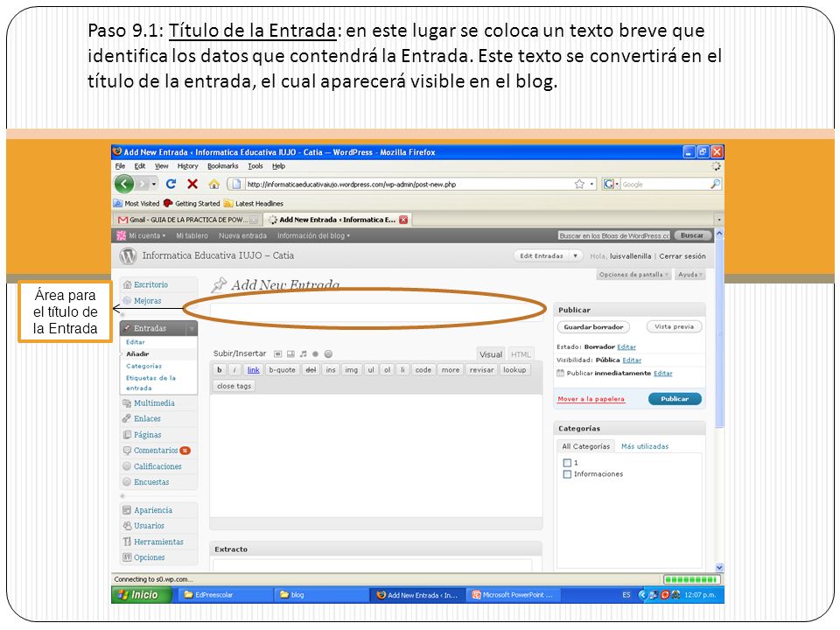The image size is (840, 630).
Task: Close the Add New Entrada tab
Action: coord(403,220)
